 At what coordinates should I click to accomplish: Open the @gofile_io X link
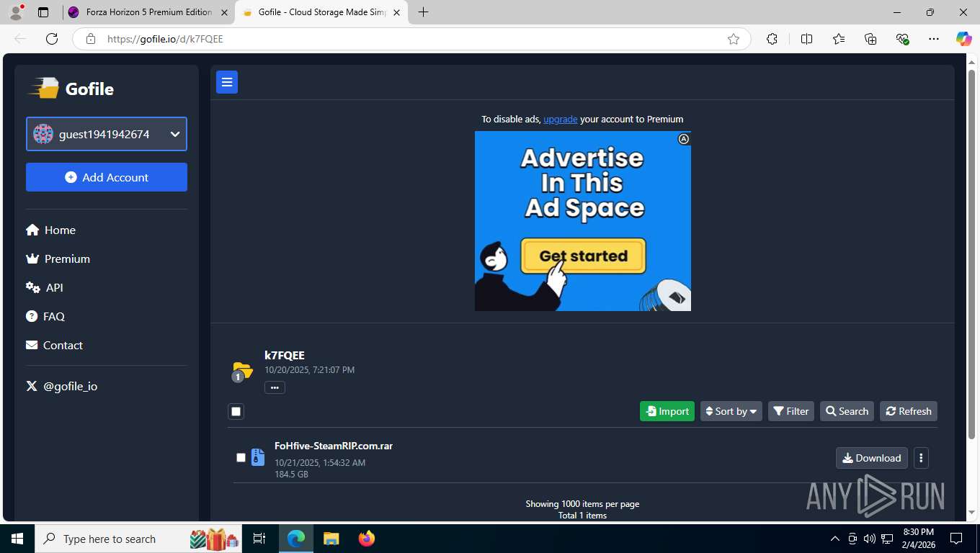click(62, 386)
